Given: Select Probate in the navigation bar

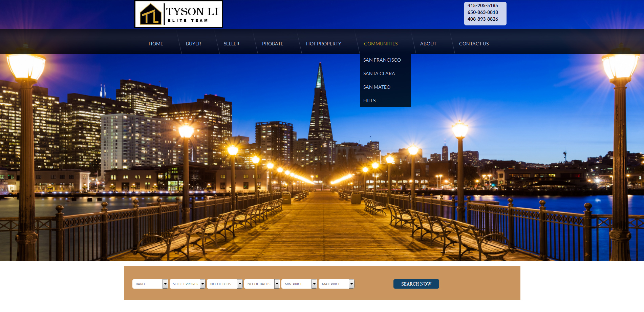Looking at the screenshot, I should [x=273, y=44].
